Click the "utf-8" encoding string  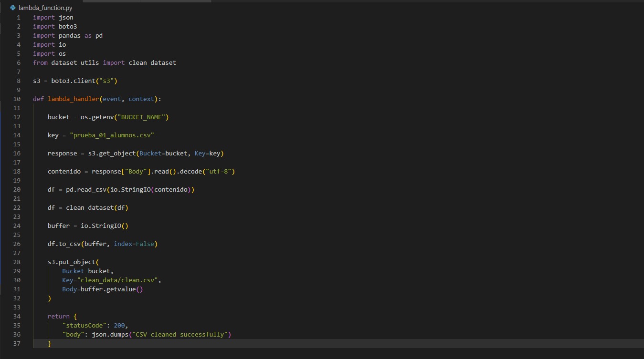click(x=220, y=172)
